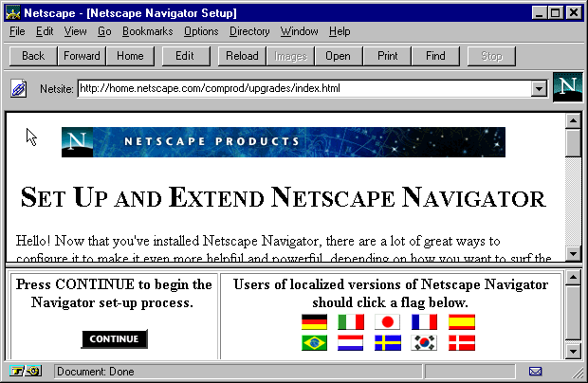Click the mail envelope icon in status bar
Image resolution: width=588 pixels, height=383 pixels.
535,372
